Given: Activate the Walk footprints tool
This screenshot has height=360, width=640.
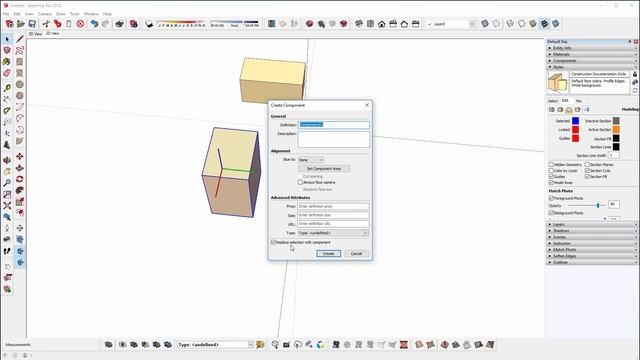Looking at the screenshot, I should pyautogui.click(x=7, y=251).
